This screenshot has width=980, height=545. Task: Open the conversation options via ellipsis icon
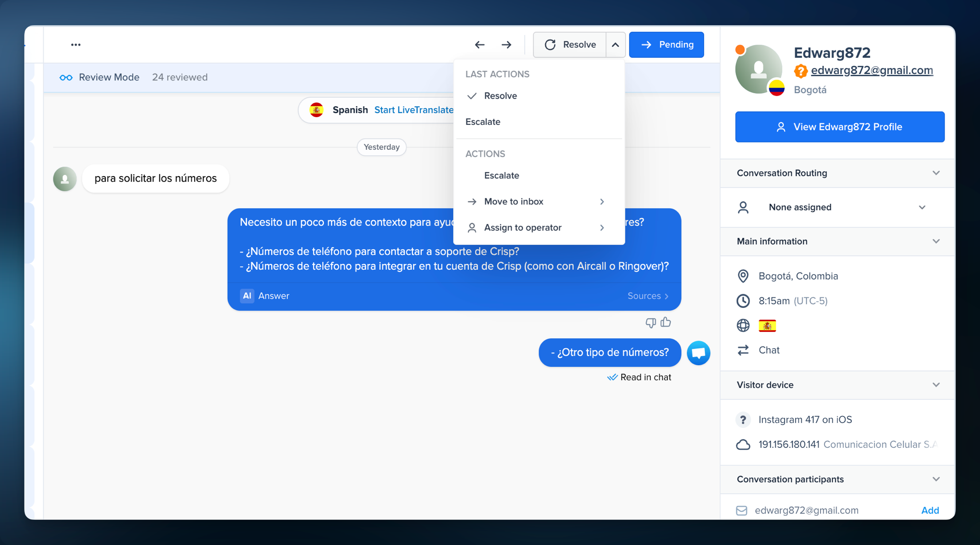[75, 44]
